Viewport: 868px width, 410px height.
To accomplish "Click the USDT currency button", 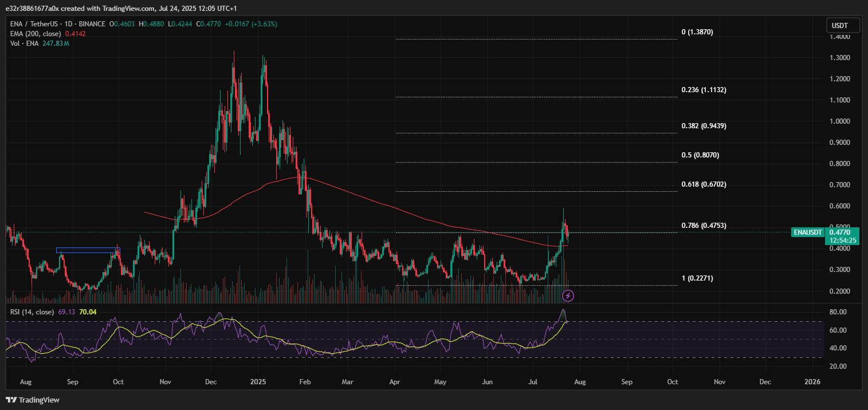I will point(843,25).
